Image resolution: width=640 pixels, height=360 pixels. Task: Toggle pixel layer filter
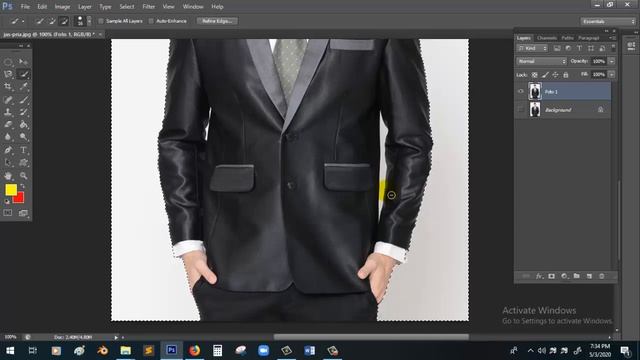tap(557, 48)
